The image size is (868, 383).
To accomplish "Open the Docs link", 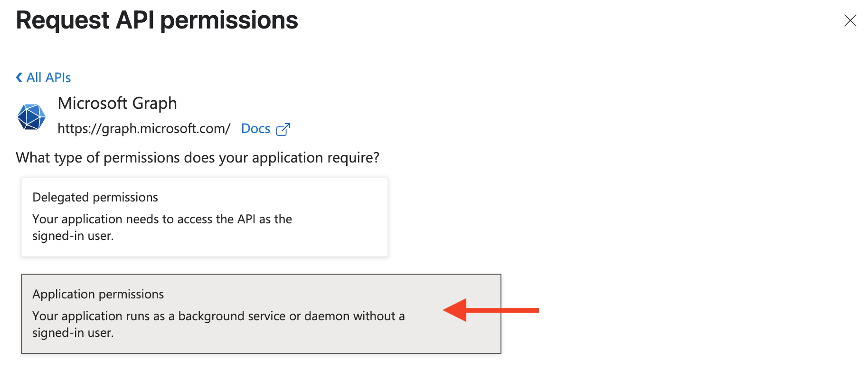I will tap(255, 129).
